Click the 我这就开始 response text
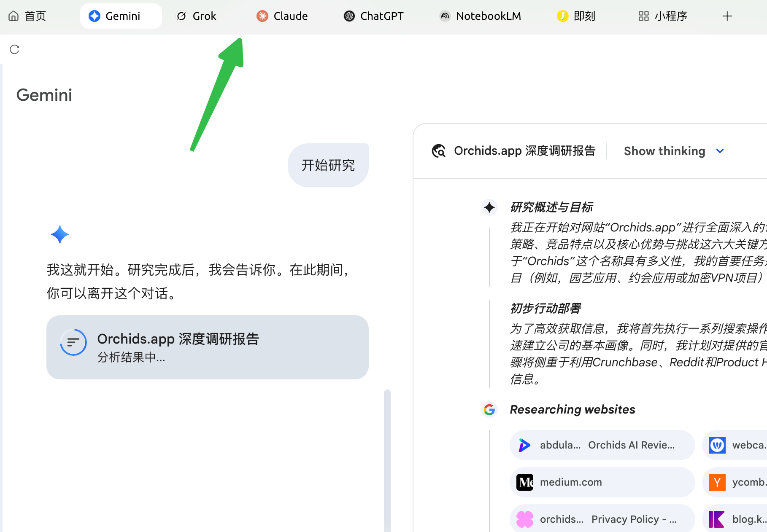This screenshot has width=767, height=532. [x=199, y=282]
